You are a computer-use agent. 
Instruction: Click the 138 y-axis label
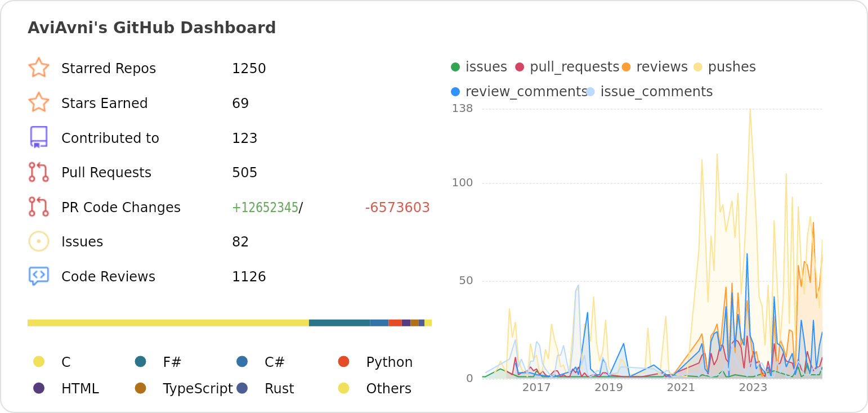(x=462, y=109)
